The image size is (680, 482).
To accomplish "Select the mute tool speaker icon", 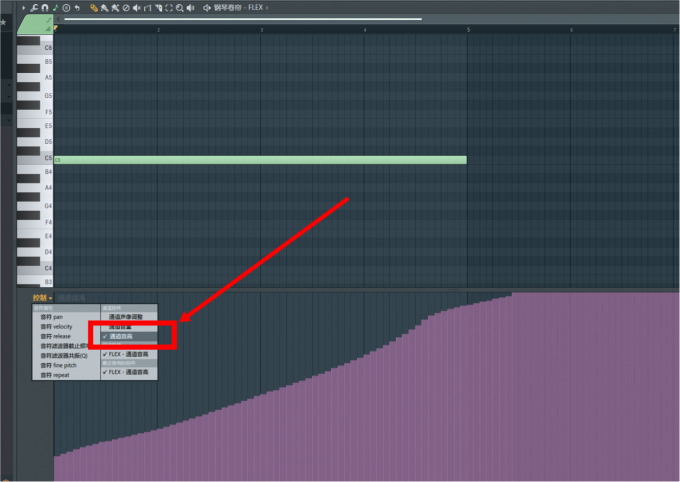I will 137,8.
